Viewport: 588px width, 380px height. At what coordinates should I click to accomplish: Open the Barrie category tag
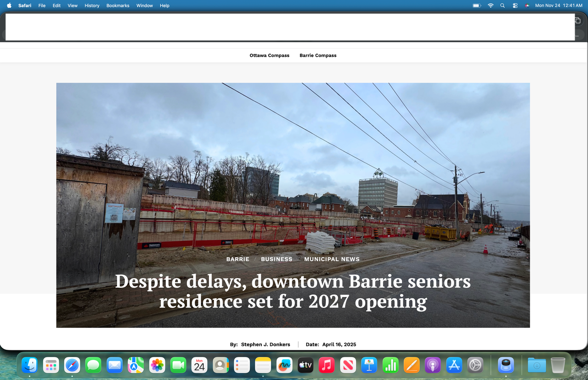tap(237, 259)
